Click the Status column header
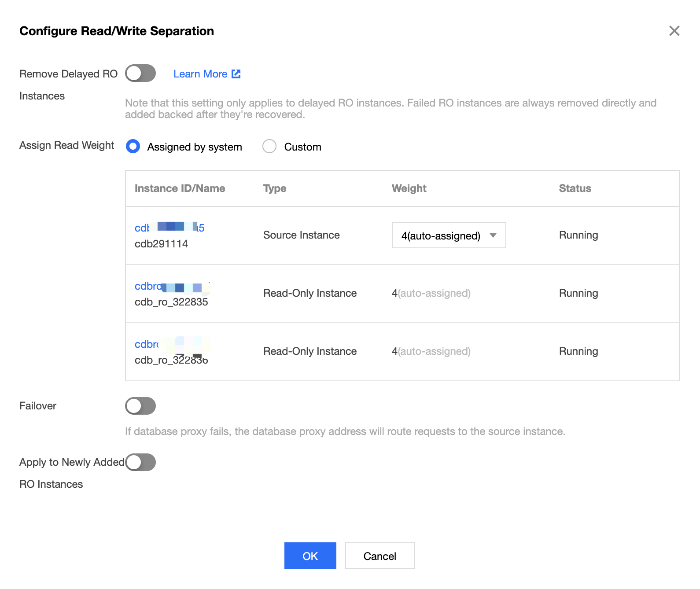 (575, 188)
